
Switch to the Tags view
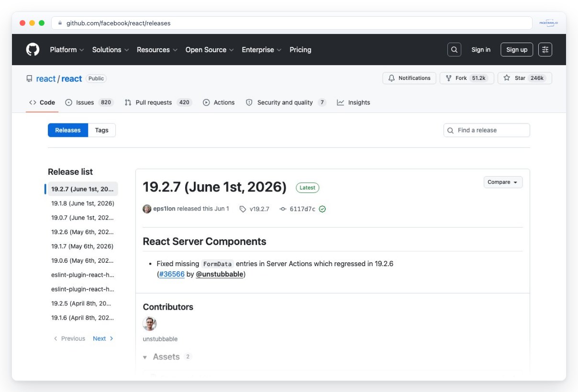pyautogui.click(x=102, y=130)
